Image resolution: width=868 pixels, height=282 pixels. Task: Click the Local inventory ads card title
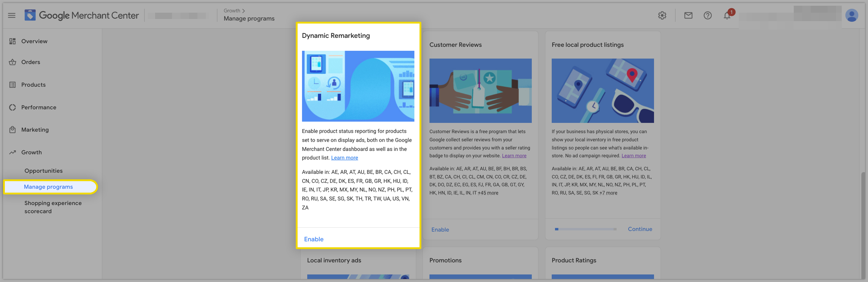click(334, 261)
